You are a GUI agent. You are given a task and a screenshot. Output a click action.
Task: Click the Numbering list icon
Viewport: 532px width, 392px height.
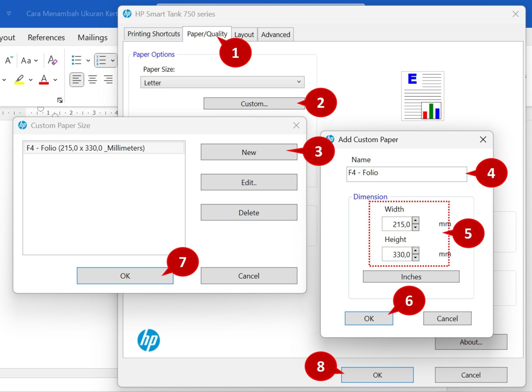click(x=102, y=60)
